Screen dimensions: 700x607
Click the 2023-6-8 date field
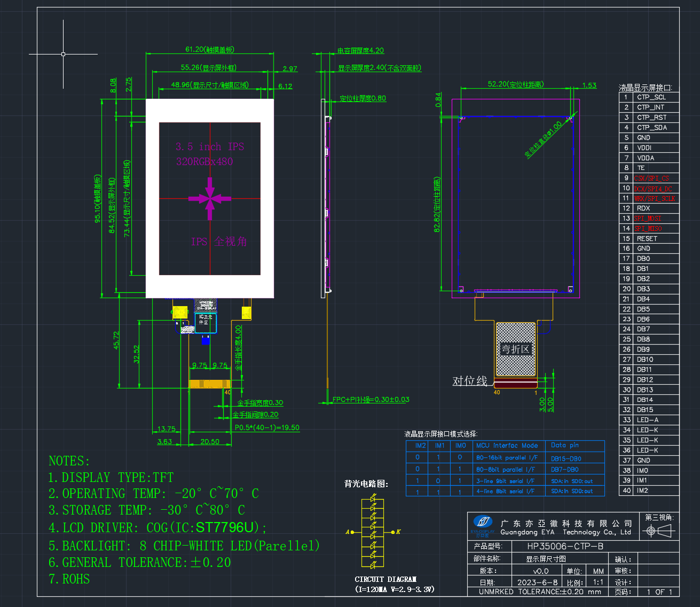click(x=538, y=582)
